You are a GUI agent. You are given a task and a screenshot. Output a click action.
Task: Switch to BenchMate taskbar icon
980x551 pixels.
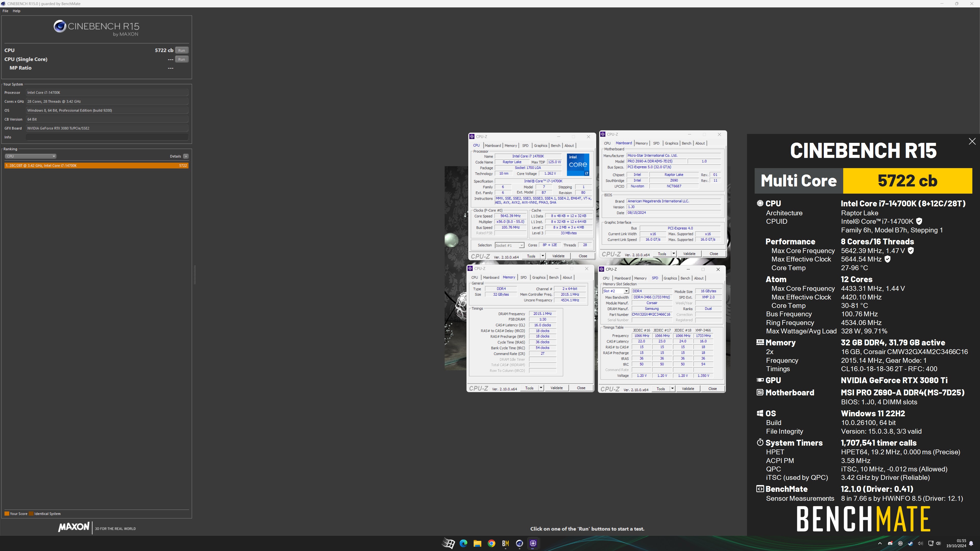coord(505,543)
